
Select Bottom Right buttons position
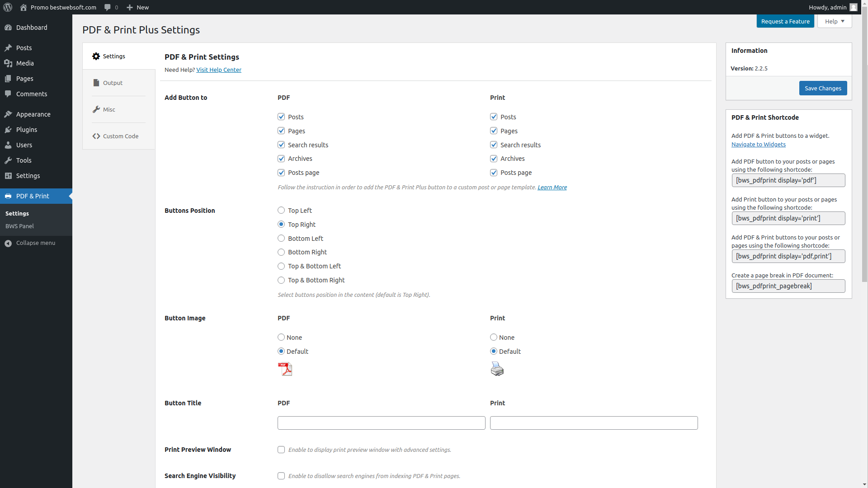tap(281, 252)
